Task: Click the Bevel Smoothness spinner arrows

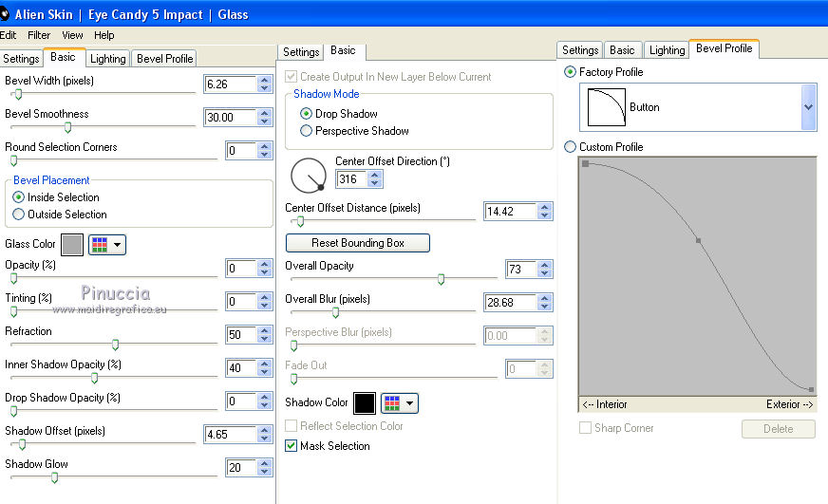Action: click(x=265, y=117)
